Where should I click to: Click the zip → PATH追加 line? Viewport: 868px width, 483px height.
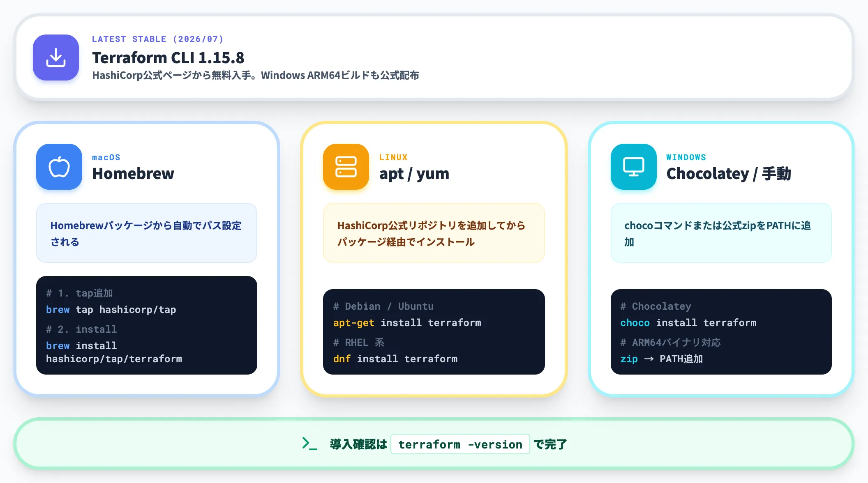(x=662, y=359)
